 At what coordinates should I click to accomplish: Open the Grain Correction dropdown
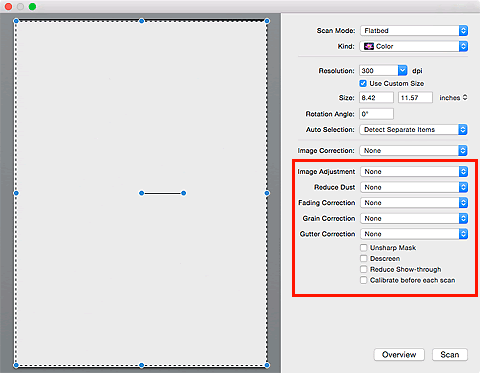click(414, 218)
